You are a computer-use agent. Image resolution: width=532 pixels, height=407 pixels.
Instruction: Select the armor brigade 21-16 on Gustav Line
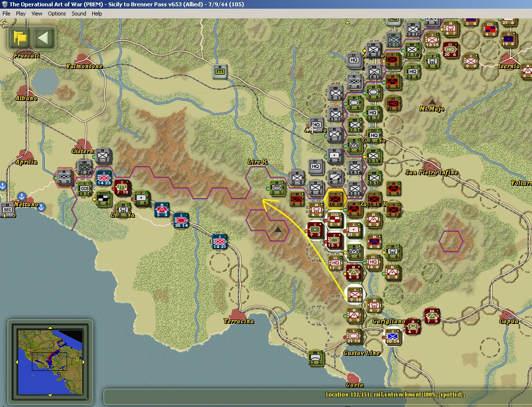(x=354, y=337)
